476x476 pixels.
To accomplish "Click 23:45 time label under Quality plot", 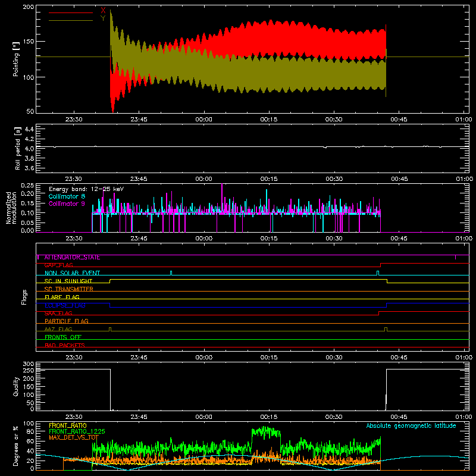I will [139, 417].
